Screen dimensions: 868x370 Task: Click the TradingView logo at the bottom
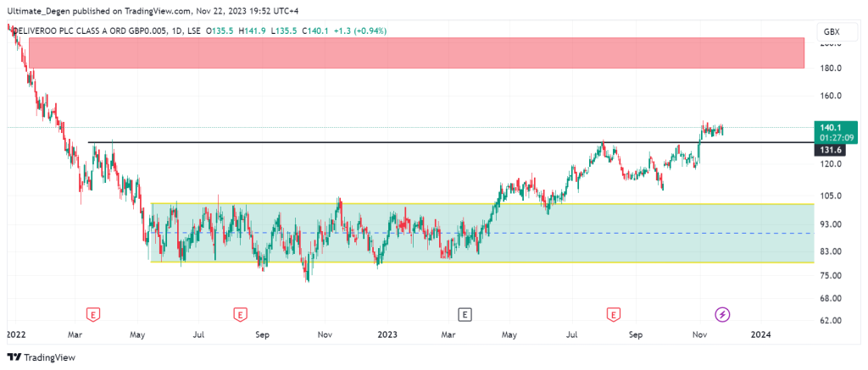click(41, 357)
